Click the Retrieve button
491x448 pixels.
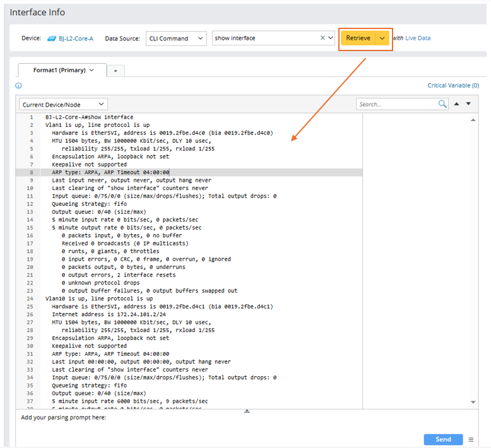(x=358, y=38)
